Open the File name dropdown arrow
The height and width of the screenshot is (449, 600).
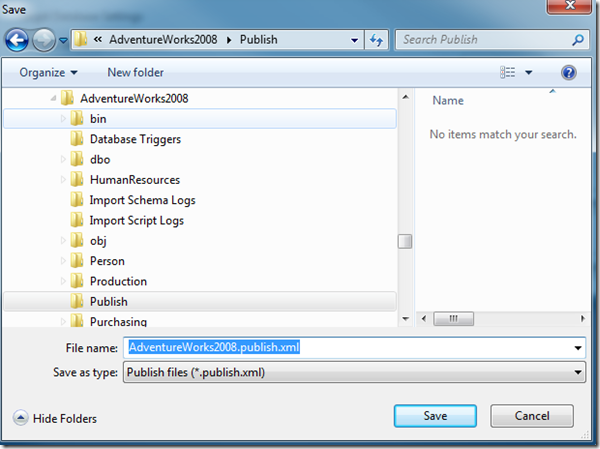(578, 348)
